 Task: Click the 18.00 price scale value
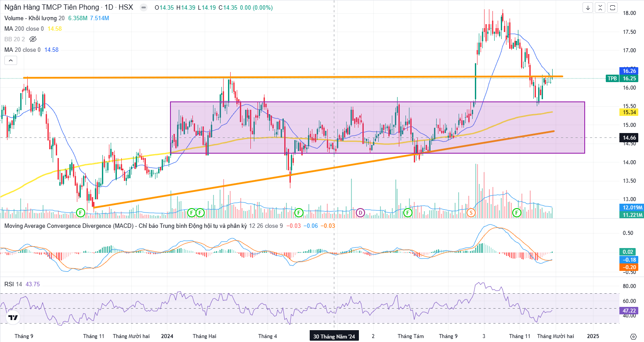(x=629, y=13)
